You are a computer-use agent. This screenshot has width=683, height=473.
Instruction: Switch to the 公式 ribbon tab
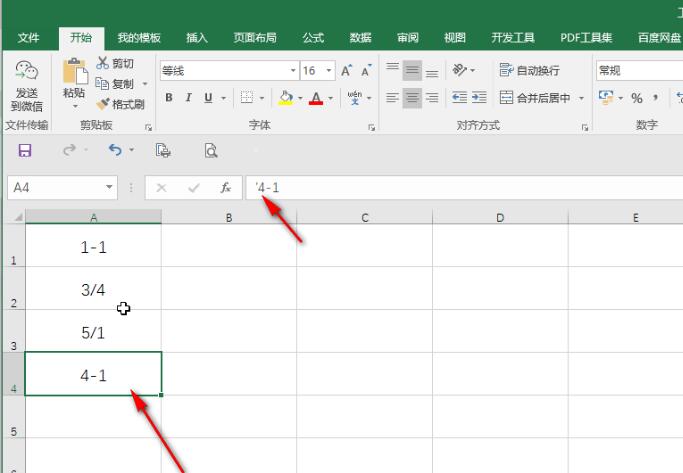point(313,38)
